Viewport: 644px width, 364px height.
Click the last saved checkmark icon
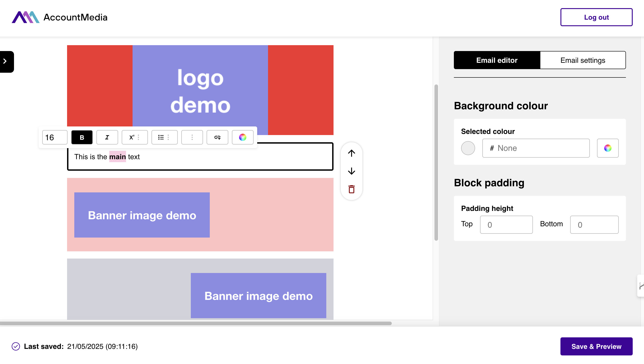16,346
